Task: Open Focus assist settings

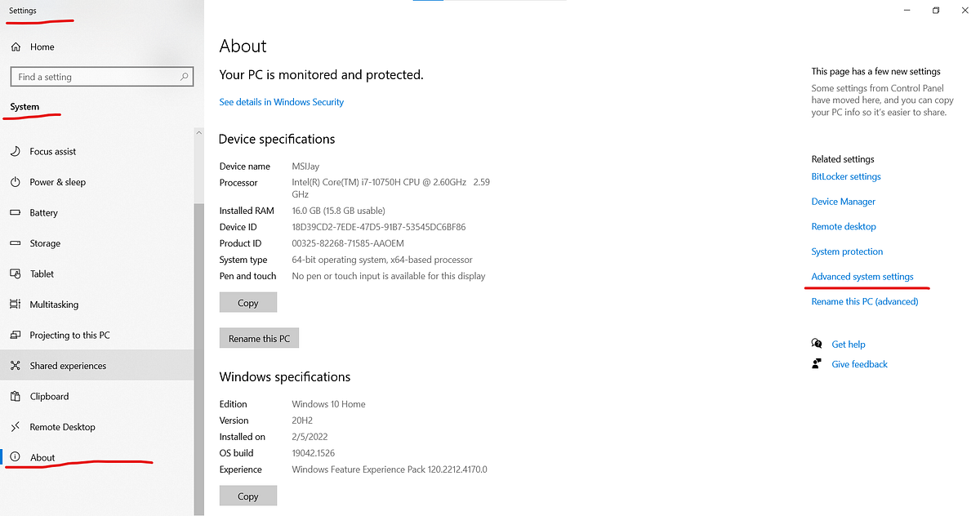Action: (54, 151)
